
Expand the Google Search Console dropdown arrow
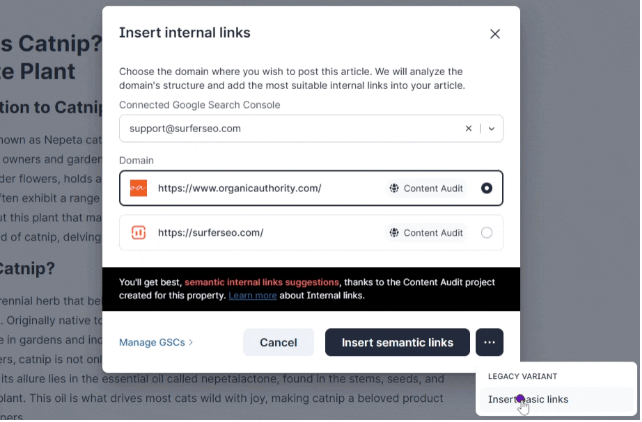491,128
